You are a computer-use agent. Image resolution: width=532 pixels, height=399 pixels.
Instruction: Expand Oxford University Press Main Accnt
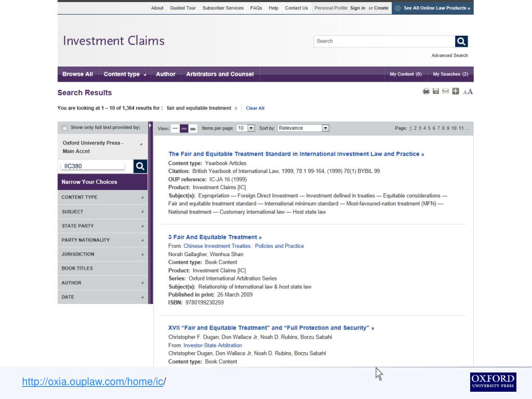(x=102, y=147)
